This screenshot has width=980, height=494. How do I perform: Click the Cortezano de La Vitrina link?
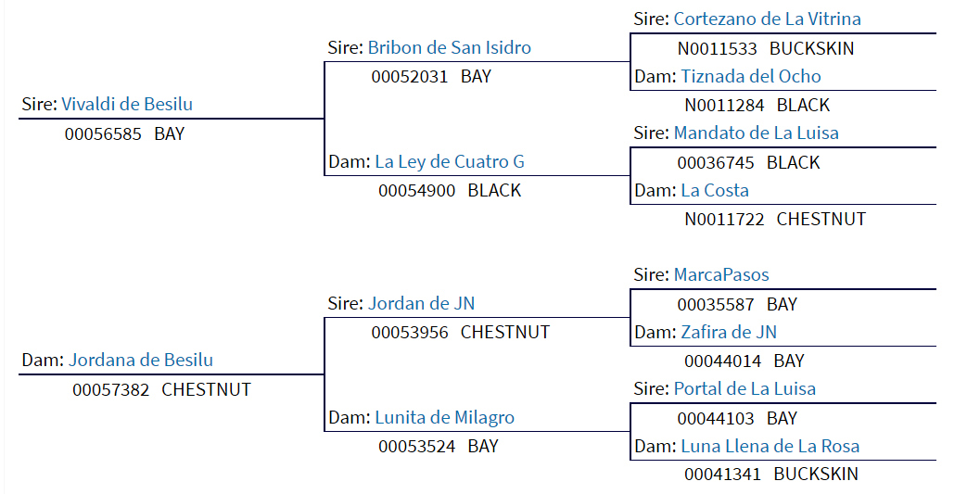click(x=767, y=19)
